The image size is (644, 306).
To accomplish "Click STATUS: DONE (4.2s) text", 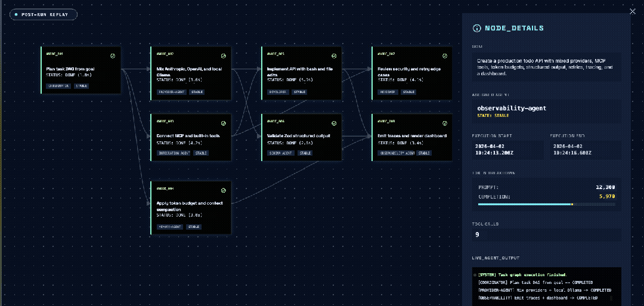I will (179, 143).
